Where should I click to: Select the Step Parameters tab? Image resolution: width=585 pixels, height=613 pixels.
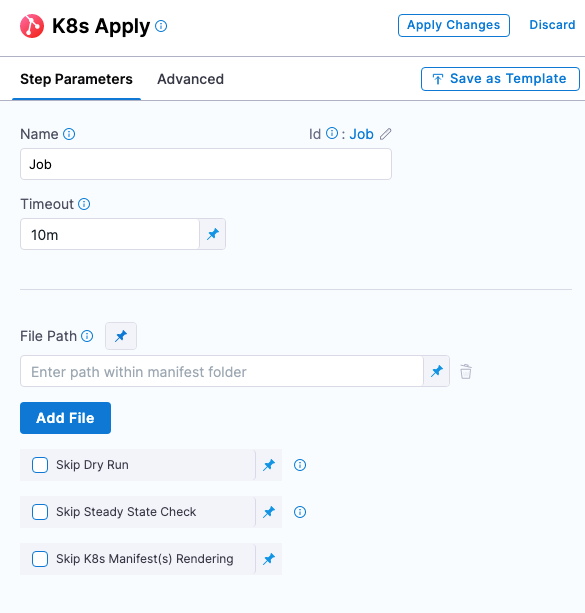76,79
